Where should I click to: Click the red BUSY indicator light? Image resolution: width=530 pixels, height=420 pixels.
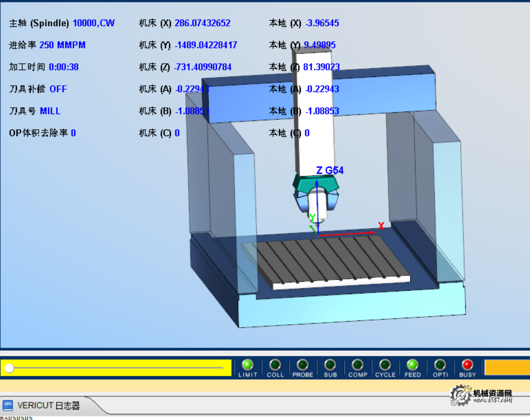(x=467, y=365)
